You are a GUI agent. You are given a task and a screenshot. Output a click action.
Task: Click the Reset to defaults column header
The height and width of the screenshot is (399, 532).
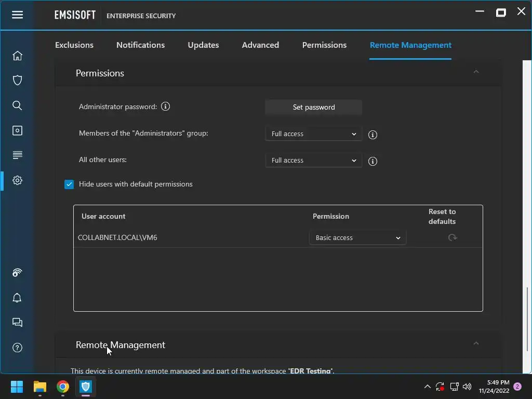coord(442,217)
